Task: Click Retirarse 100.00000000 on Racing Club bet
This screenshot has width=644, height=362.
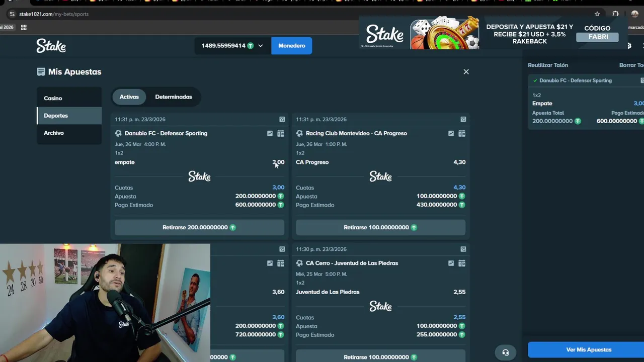Action: pyautogui.click(x=380, y=227)
